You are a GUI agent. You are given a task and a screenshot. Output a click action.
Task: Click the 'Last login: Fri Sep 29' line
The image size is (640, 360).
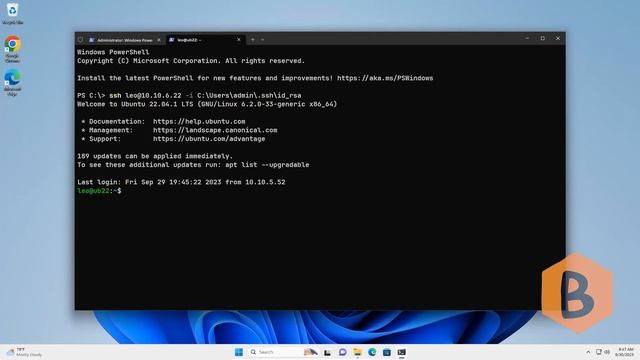pos(181,182)
